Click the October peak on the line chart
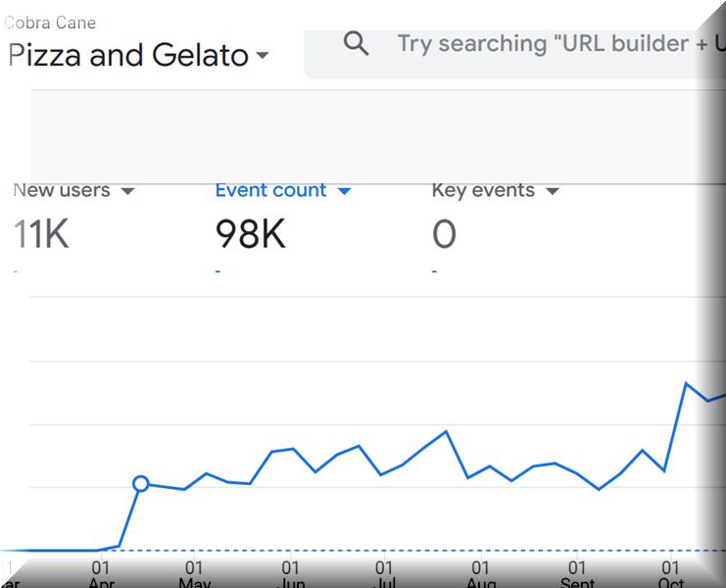 (686, 383)
